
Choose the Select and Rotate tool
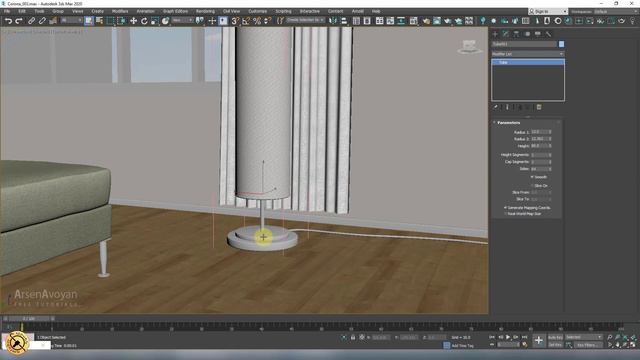144,20
